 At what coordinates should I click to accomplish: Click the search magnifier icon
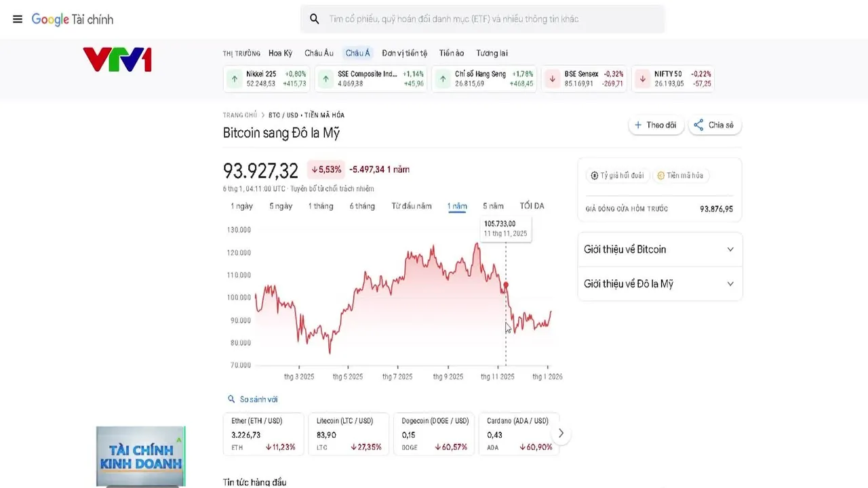coord(315,19)
